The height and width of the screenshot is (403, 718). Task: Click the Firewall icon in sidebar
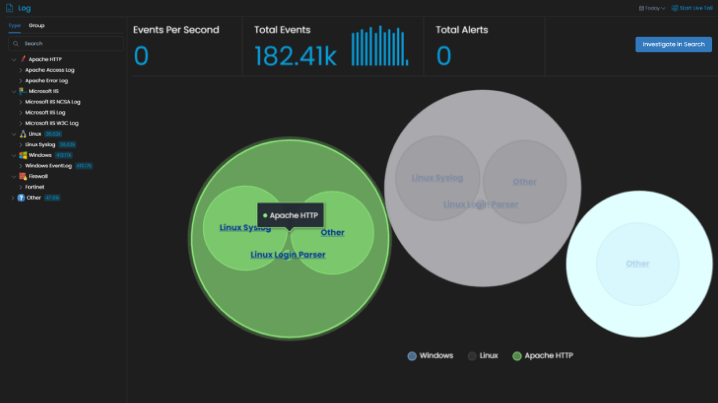(x=21, y=176)
